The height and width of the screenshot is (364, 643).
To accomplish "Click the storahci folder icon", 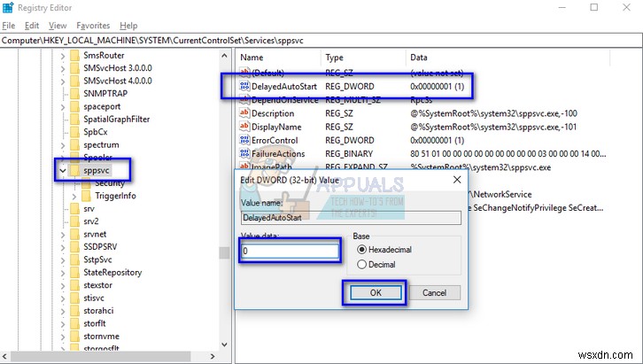I will coord(75,311).
